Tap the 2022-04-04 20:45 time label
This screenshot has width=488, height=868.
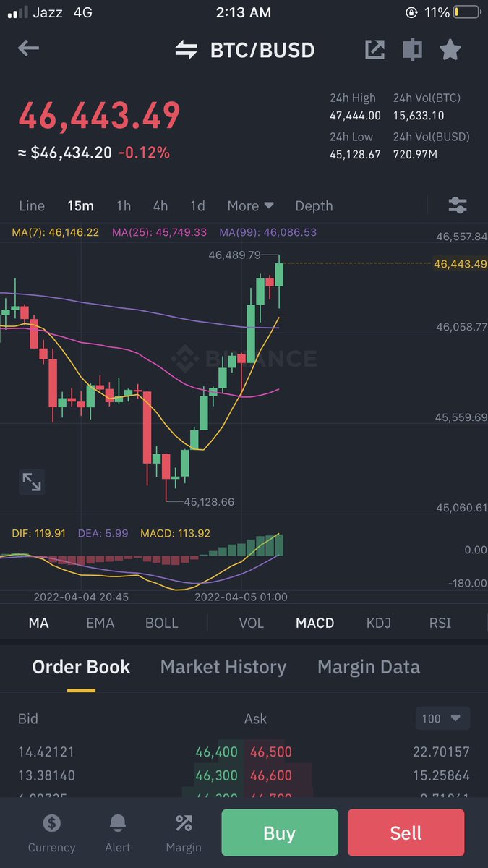pos(81,597)
